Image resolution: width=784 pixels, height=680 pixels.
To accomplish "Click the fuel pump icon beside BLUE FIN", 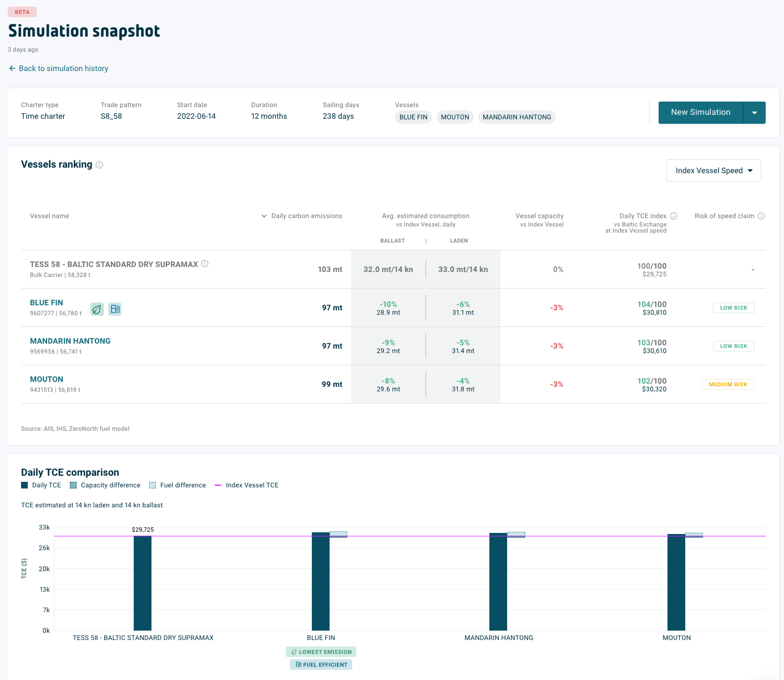I will coord(115,309).
